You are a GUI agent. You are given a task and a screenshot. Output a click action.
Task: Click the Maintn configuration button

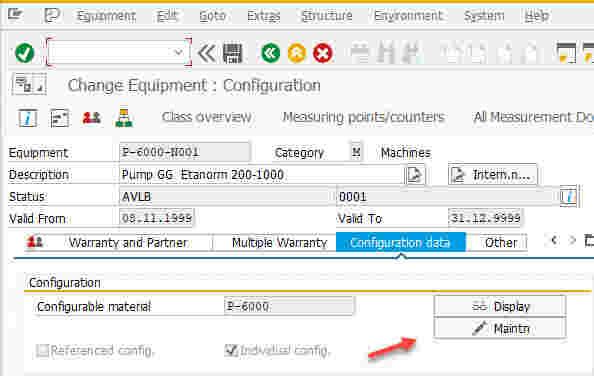(x=500, y=328)
